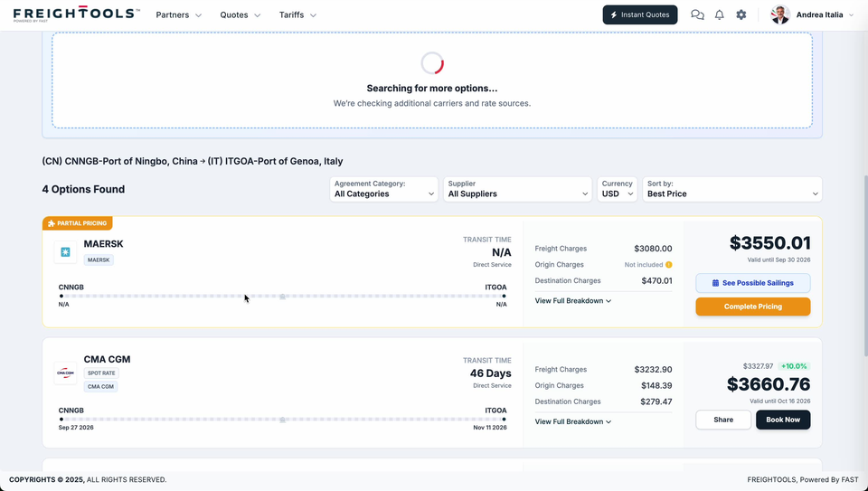Image resolution: width=868 pixels, height=491 pixels.
Task: Click Andrea Italia's profile avatar
Action: coord(780,15)
